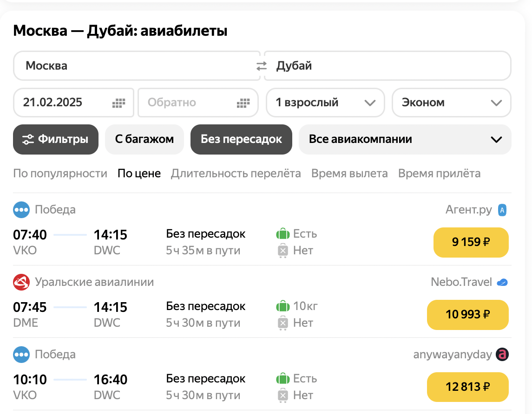Click the swap cities arrows icon
This screenshot has width=532, height=414.
point(262,65)
